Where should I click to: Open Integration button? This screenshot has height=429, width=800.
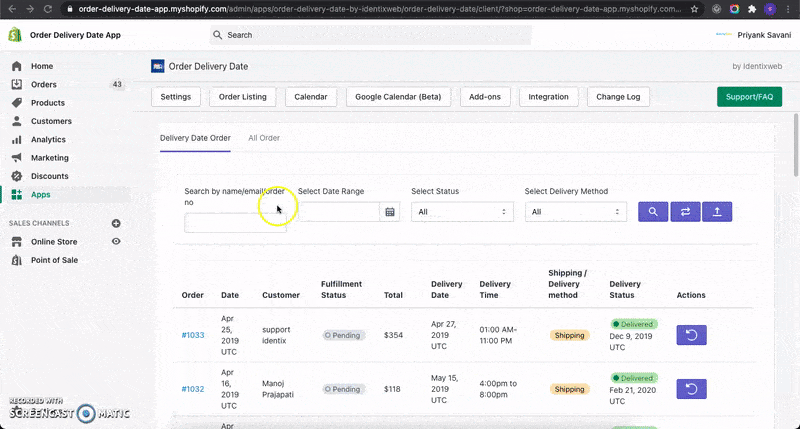click(x=548, y=97)
